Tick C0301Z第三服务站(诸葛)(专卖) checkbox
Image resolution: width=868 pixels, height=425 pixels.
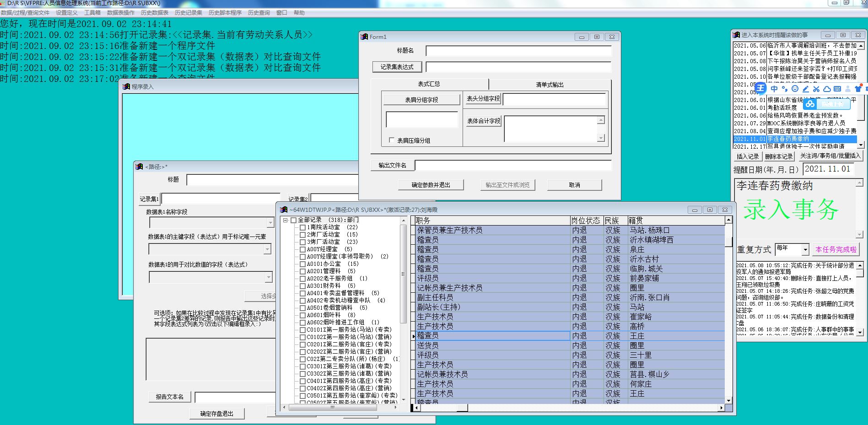pos(302,366)
